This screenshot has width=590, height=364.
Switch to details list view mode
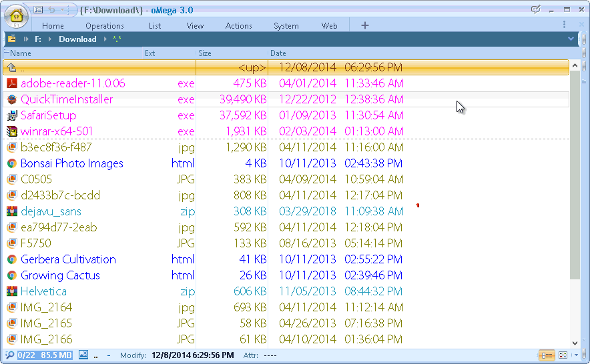click(547, 355)
